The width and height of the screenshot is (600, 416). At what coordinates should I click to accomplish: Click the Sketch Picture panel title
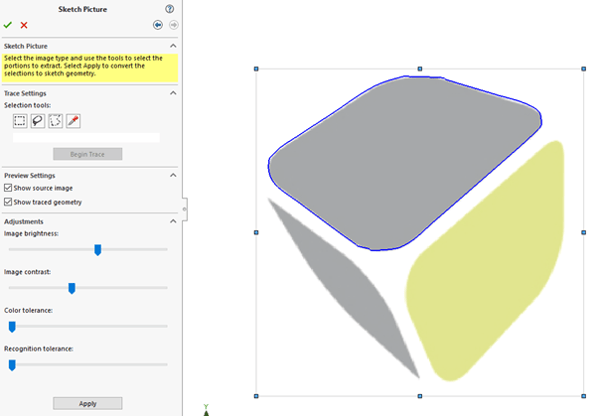pos(83,9)
